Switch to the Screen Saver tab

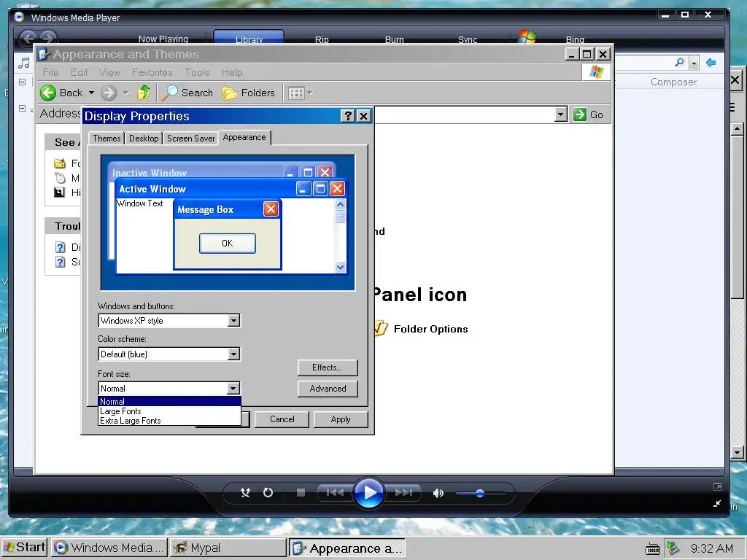190,138
